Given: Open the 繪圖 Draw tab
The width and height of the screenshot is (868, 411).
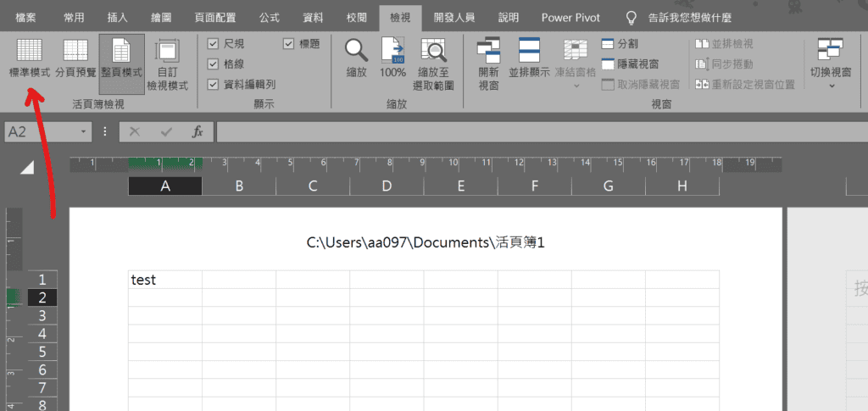Looking at the screenshot, I should point(161,18).
